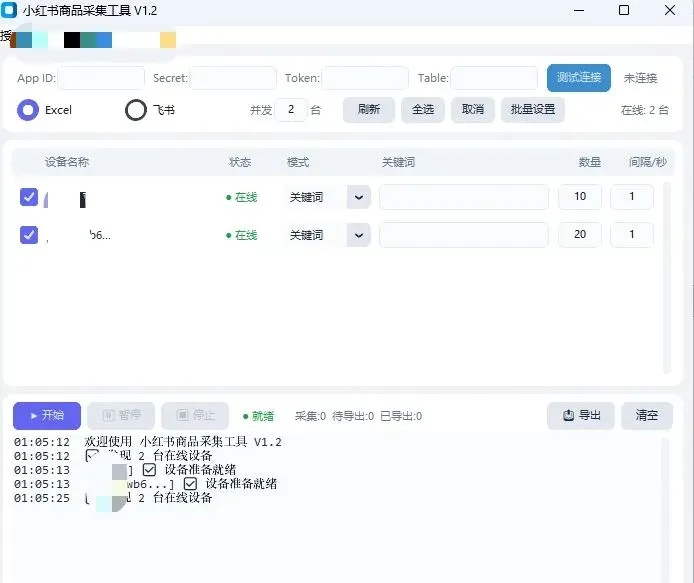This screenshot has height=583, width=694.
Task: Click the 未连接 connection status text
Action: [640, 78]
